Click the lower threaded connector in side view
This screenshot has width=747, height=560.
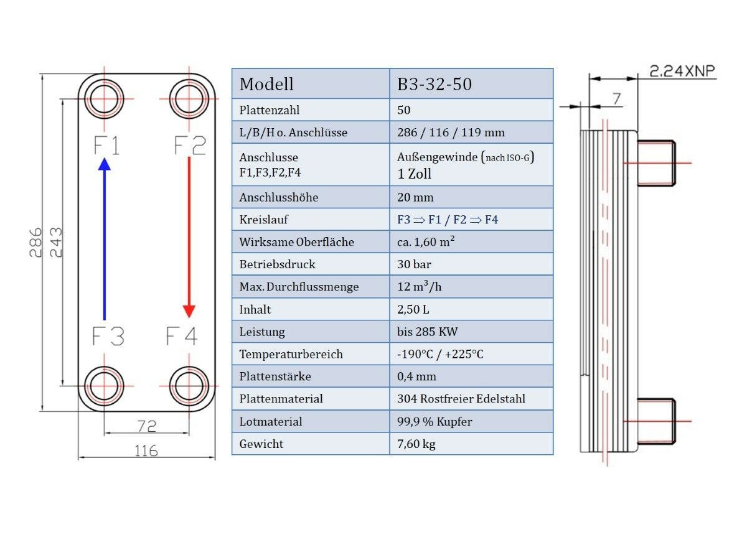click(x=656, y=421)
